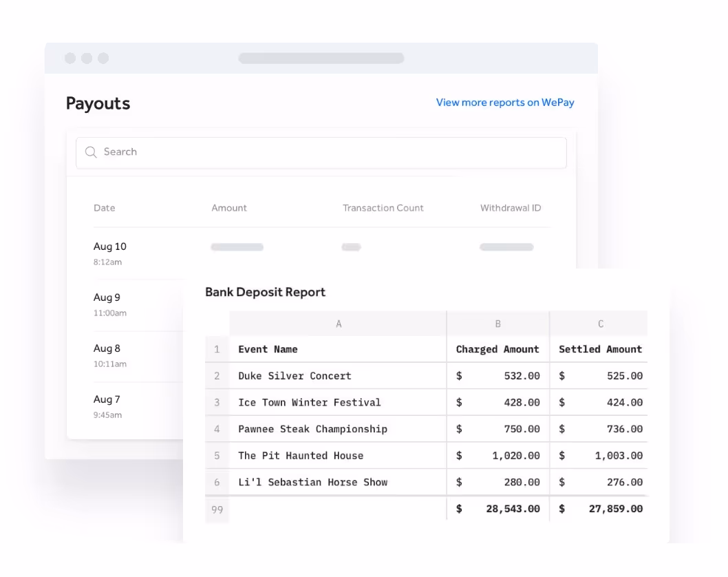The height and width of the screenshot is (577, 728).
Task: Select row number 3 in the spreadsheet
Action: [x=217, y=402]
